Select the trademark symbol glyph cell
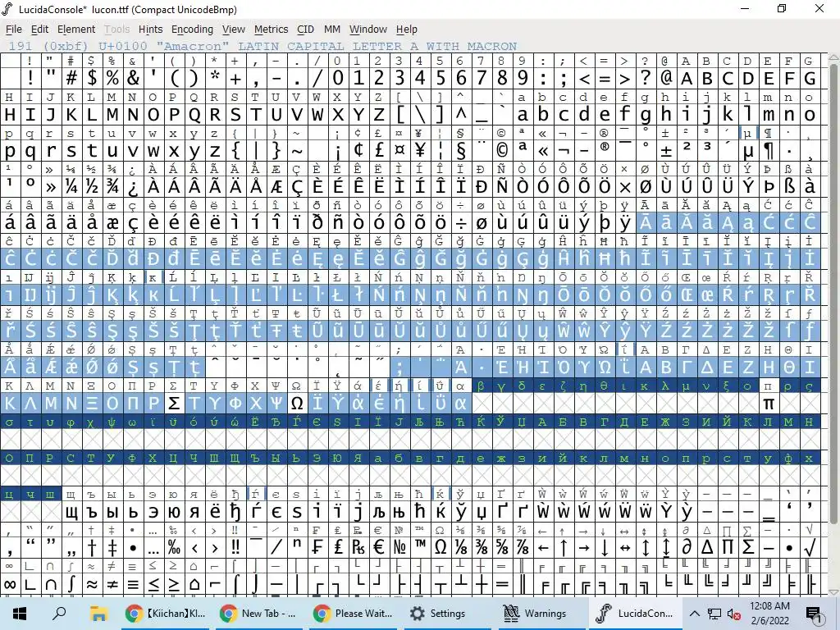This screenshot has height=630, width=840. 420,547
